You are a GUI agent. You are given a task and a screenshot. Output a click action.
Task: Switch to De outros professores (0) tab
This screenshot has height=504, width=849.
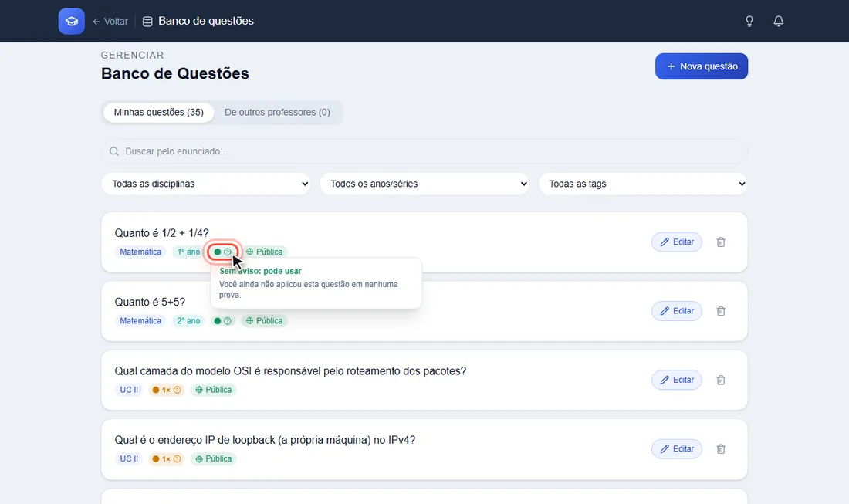(277, 112)
